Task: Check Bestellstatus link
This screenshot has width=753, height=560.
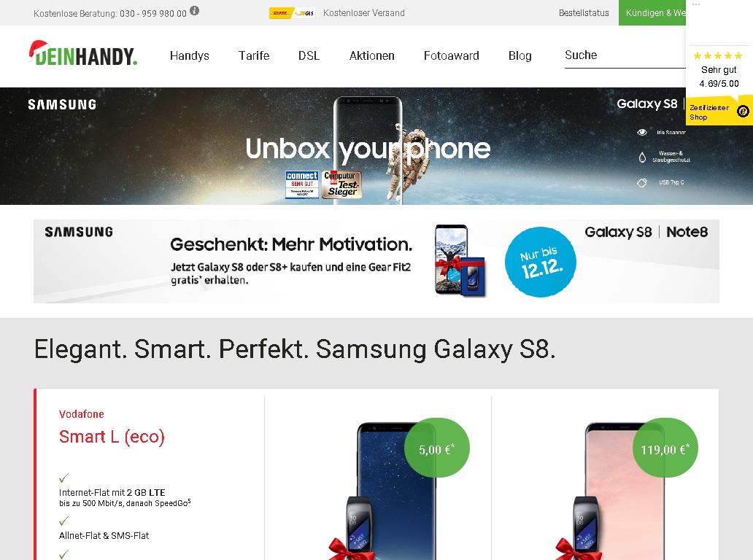Action: tap(584, 13)
